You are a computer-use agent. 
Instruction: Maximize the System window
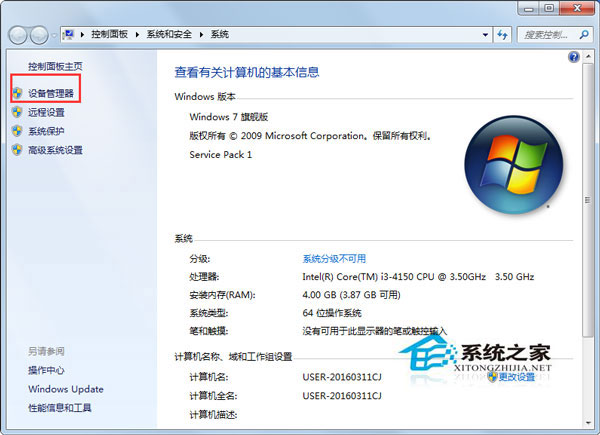click(x=549, y=8)
